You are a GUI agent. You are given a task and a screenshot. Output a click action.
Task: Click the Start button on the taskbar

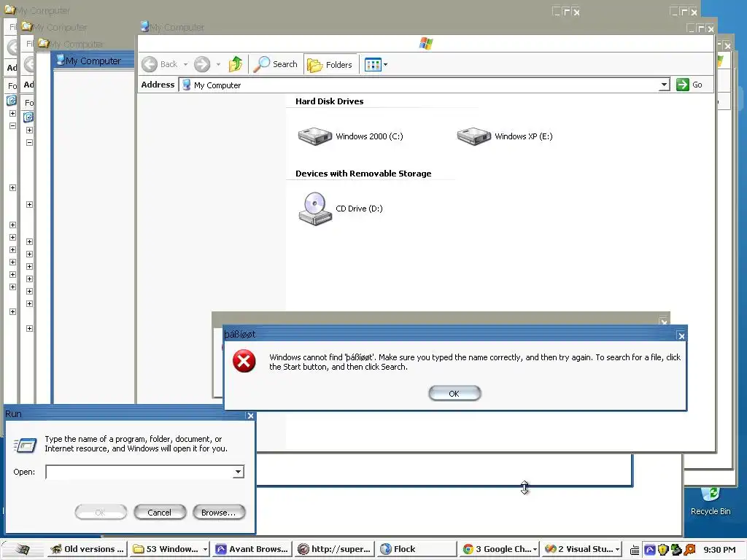point(22,549)
